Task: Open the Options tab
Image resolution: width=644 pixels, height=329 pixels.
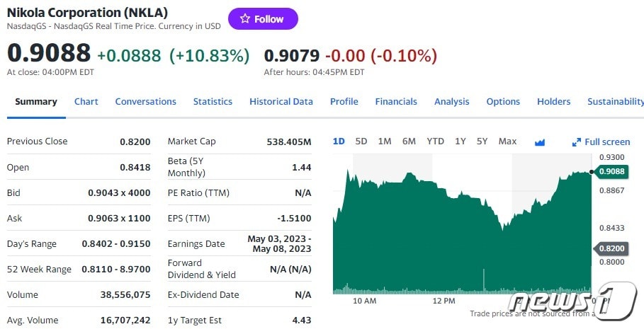Action: 503,101
